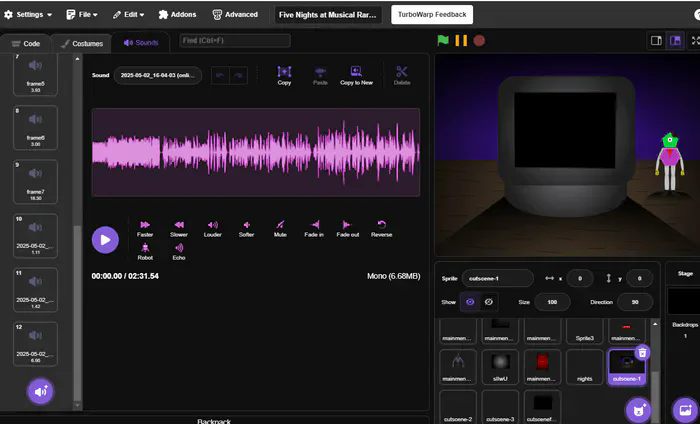This screenshot has height=424, width=700.
Task: Open the Addons menu
Action: point(177,15)
